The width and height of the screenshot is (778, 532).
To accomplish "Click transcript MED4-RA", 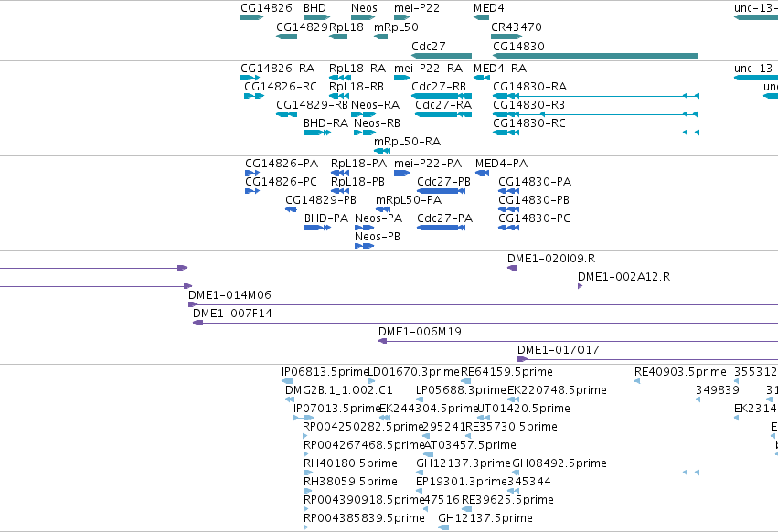I will (500, 68).
